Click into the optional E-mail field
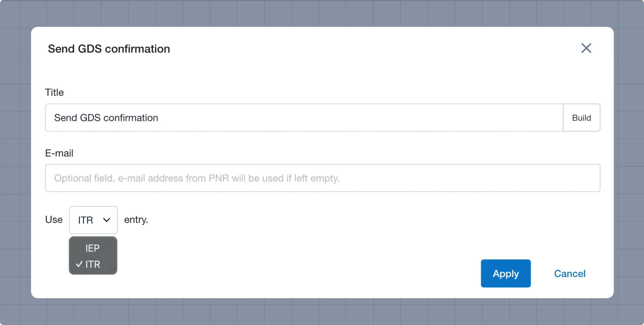 (x=323, y=178)
